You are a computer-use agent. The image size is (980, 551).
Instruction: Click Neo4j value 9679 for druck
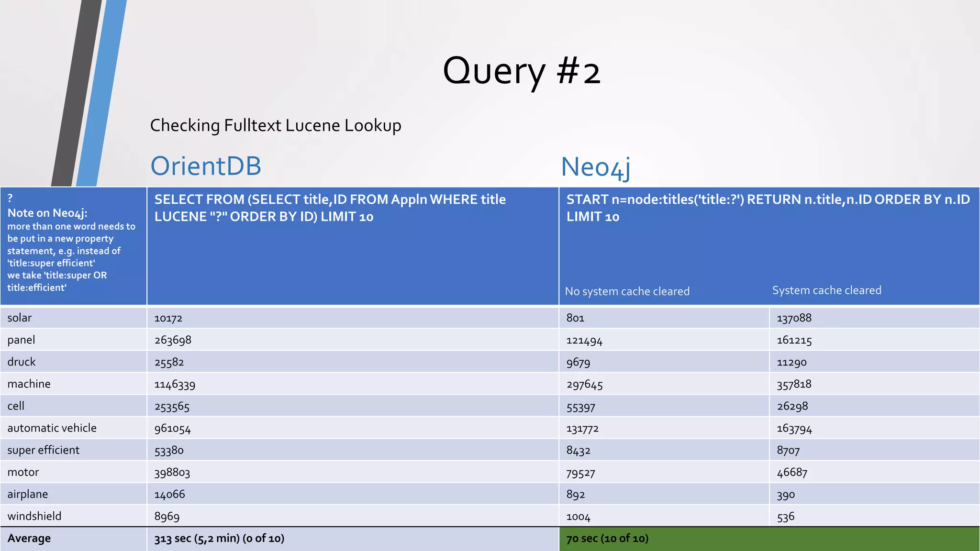pyautogui.click(x=578, y=363)
